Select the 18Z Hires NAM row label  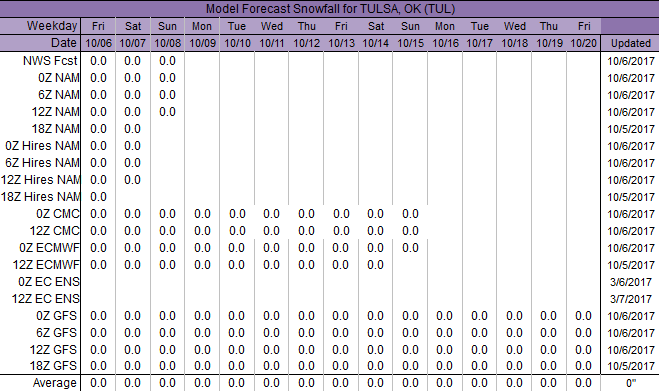tap(40, 197)
